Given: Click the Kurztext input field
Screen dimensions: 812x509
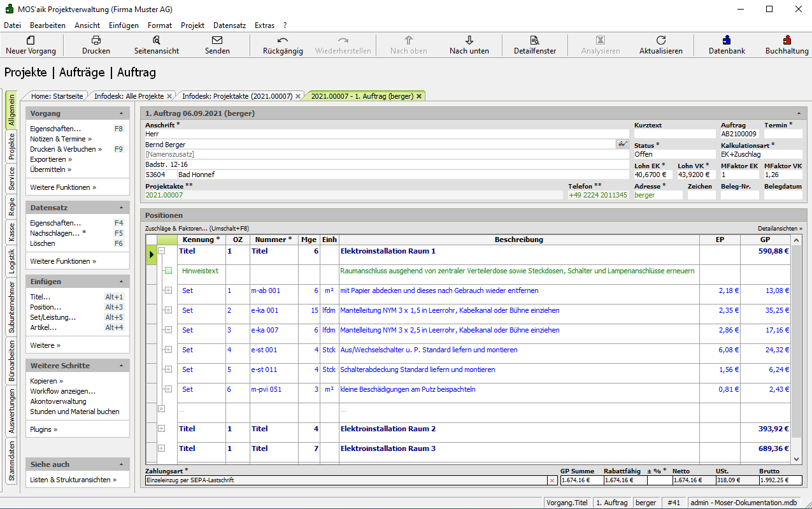Looking at the screenshot, I should [x=674, y=134].
